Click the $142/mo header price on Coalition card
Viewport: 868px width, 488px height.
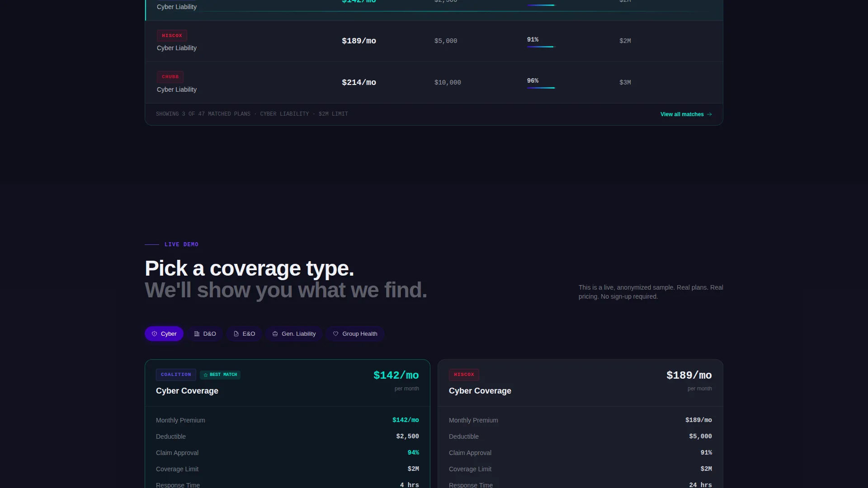396,375
